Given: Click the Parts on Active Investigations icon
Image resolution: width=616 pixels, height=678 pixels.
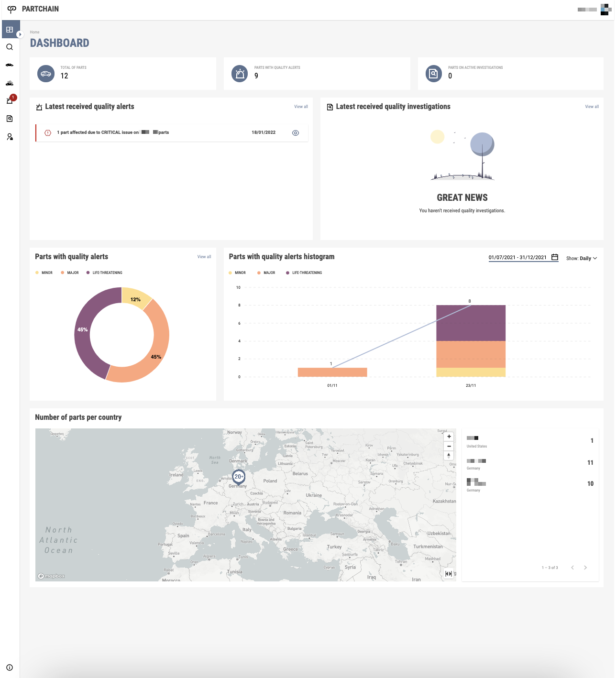Looking at the screenshot, I should point(434,74).
